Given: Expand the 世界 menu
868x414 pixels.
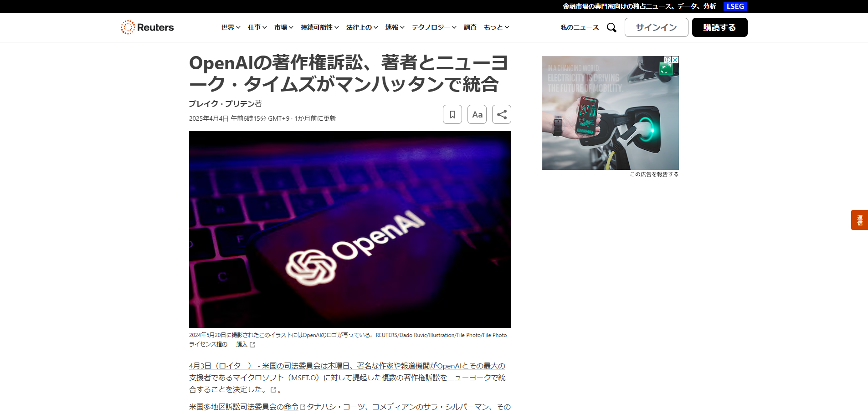Looking at the screenshot, I should [231, 27].
